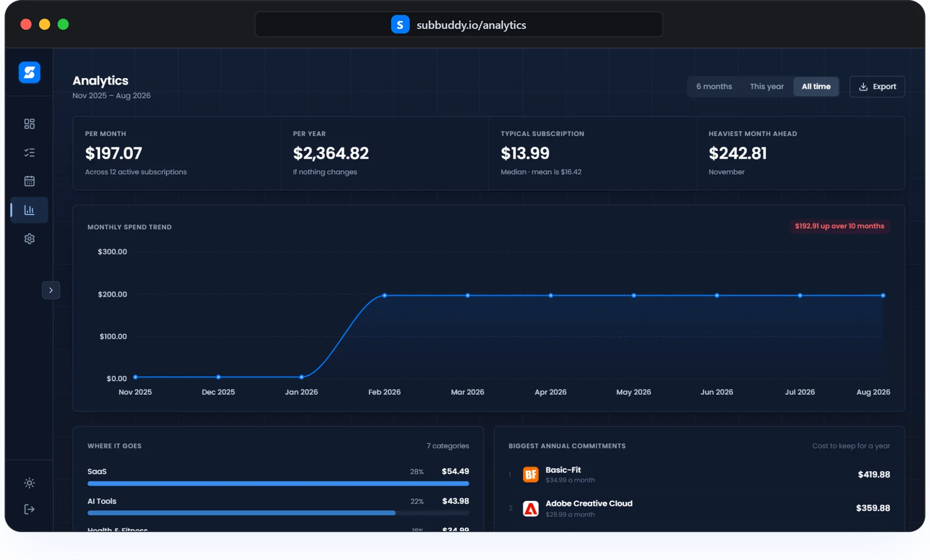Click the AI Tools category progress bar

click(278, 513)
